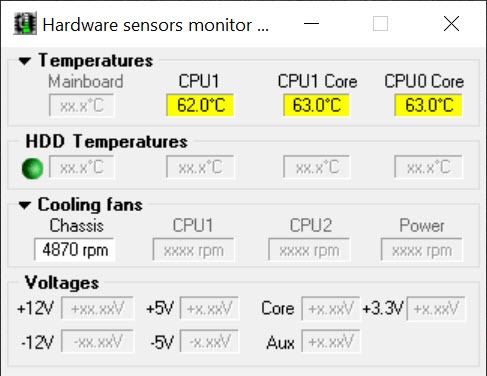This screenshot has height=376, width=487.
Task: Click the Power fan rpm field
Action: pyautogui.click(x=422, y=249)
